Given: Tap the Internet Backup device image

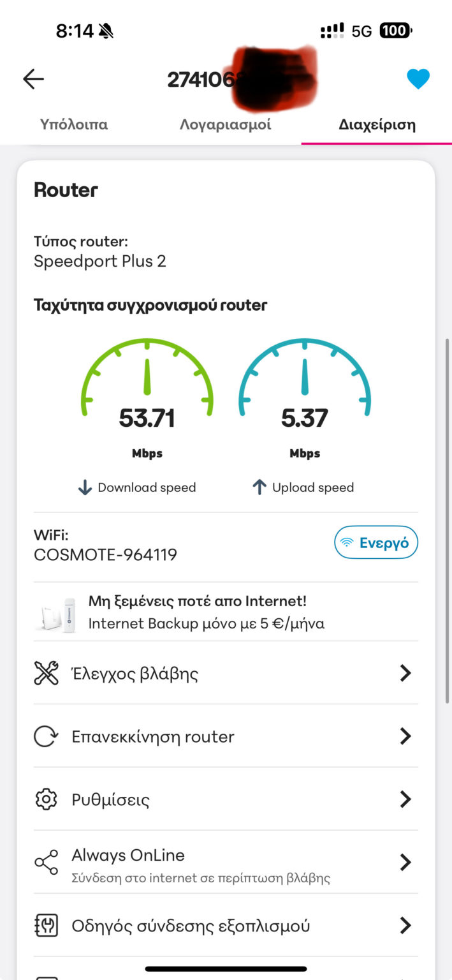Looking at the screenshot, I should [57, 614].
